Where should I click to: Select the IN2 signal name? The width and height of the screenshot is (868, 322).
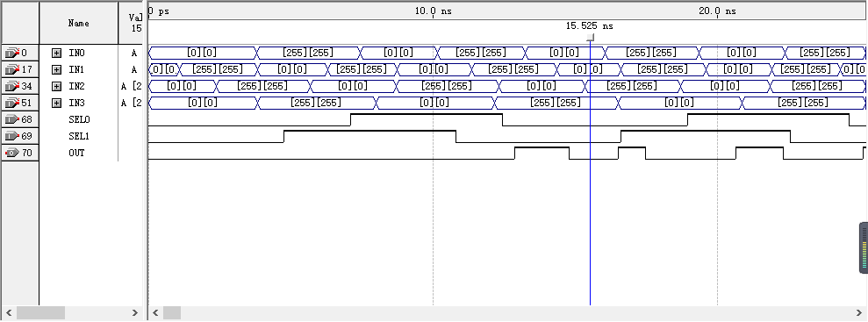pos(76,86)
